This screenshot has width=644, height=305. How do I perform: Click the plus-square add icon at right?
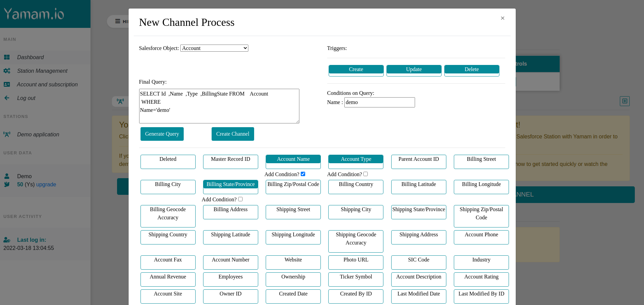tap(625, 101)
